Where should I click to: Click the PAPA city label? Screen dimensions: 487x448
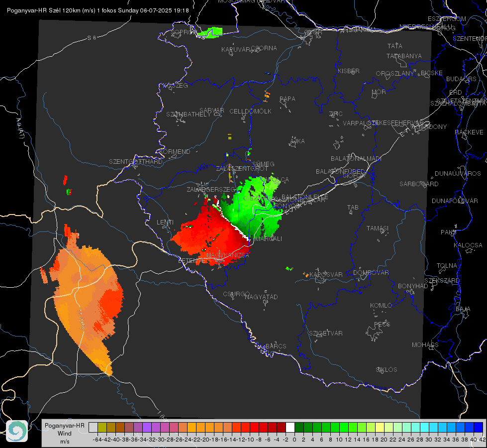288,99
